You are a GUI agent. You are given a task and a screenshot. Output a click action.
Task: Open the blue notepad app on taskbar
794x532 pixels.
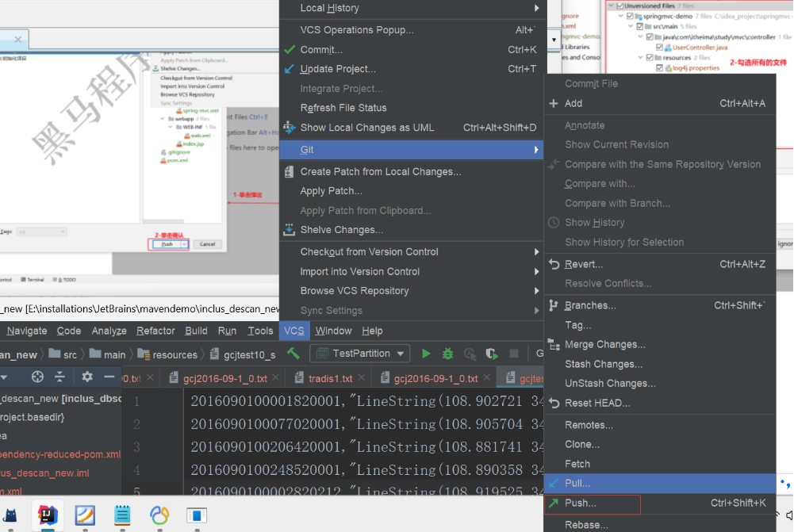click(x=122, y=515)
